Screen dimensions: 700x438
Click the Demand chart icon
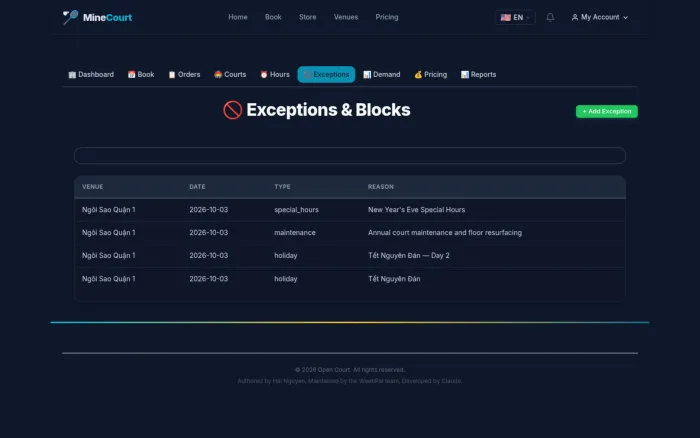point(367,75)
